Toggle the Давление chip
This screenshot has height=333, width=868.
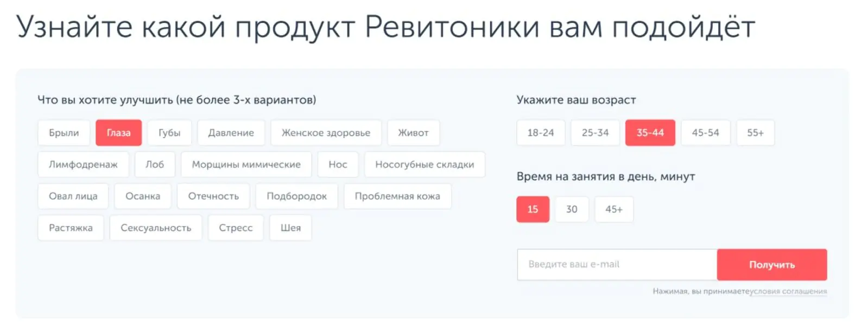click(x=231, y=133)
